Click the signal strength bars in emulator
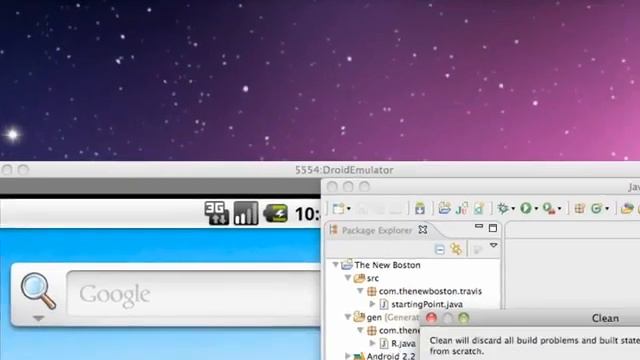This screenshot has height=360, width=640. (246, 213)
